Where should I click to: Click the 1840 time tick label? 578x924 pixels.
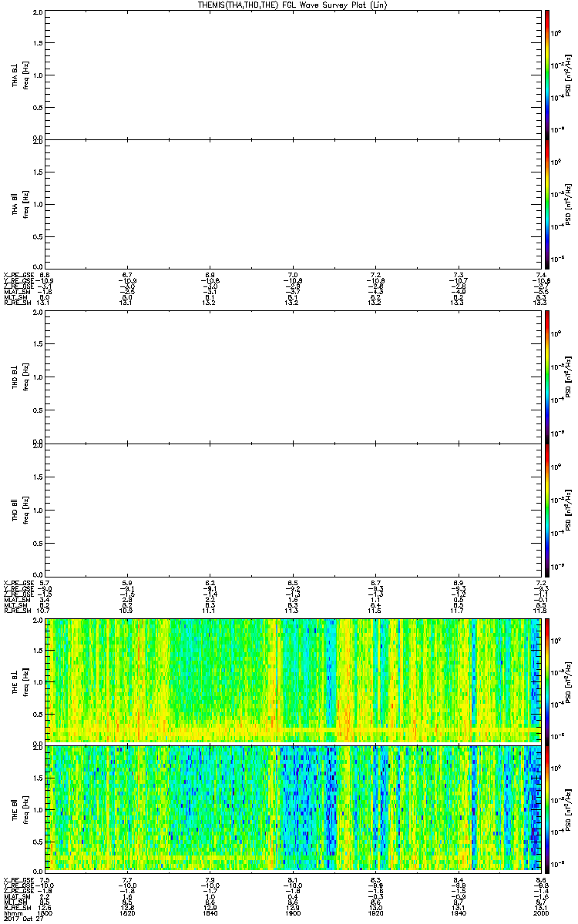click(211, 913)
